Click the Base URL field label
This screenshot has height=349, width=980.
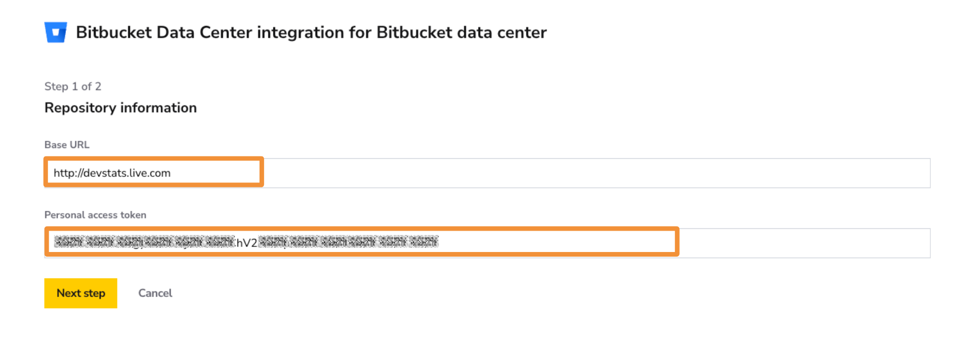(67, 145)
